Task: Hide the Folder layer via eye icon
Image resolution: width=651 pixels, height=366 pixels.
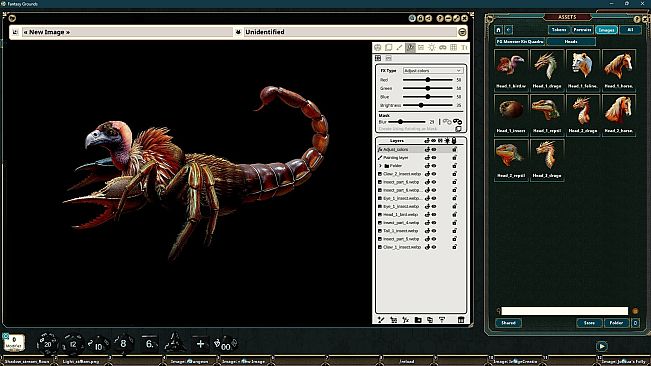Action: pyautogui.click(x=434, y=166)
